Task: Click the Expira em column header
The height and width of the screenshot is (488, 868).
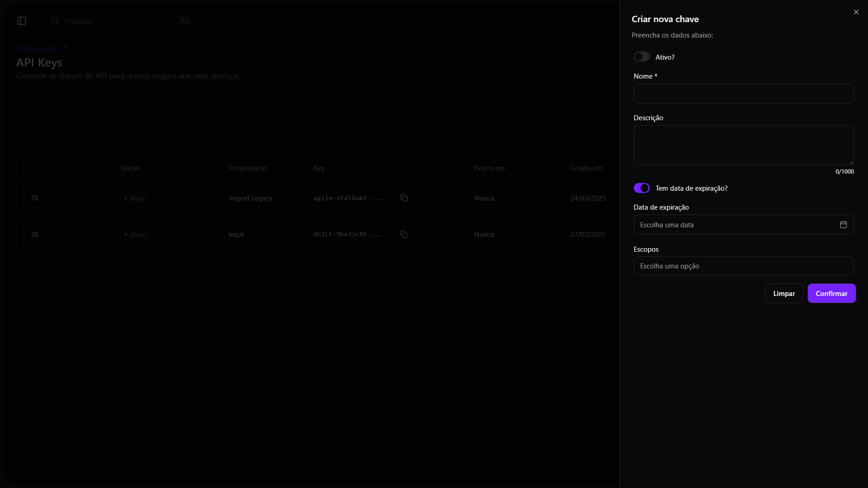Action: [489, 168]
